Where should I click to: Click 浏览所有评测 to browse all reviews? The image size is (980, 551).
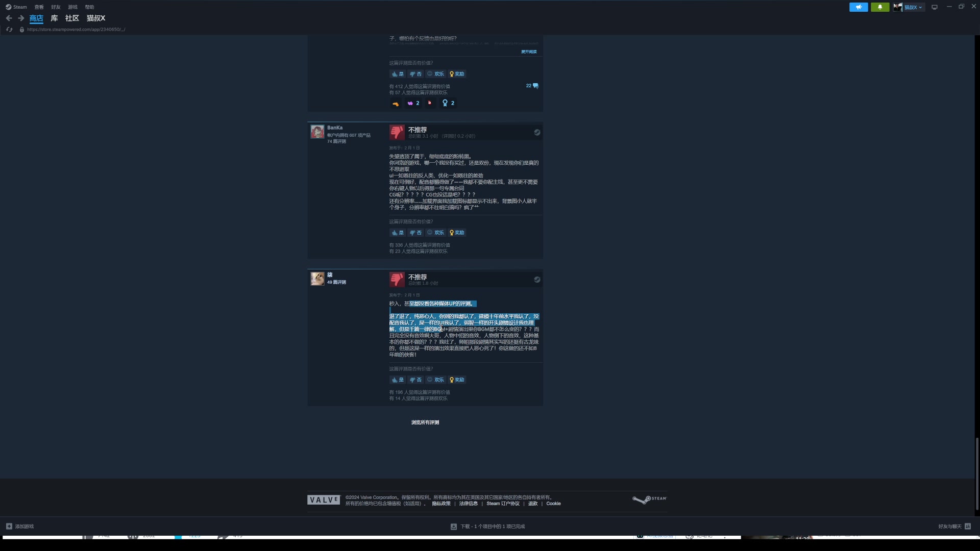coord(425,422)
